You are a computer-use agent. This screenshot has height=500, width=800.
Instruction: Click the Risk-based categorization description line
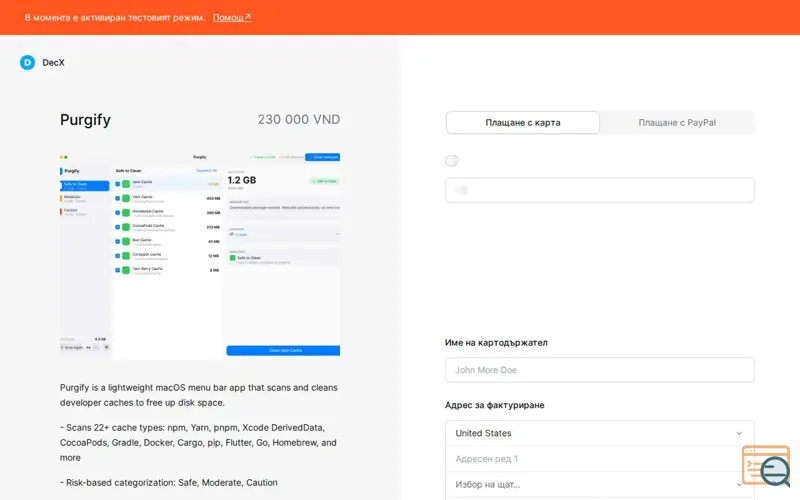169,483
